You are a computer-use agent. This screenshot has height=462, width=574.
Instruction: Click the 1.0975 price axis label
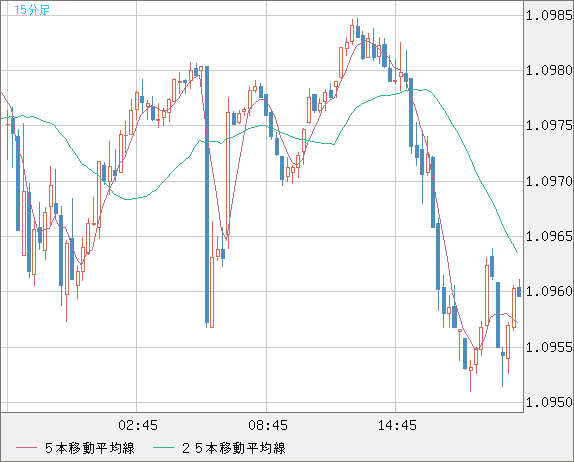[549, 126]
